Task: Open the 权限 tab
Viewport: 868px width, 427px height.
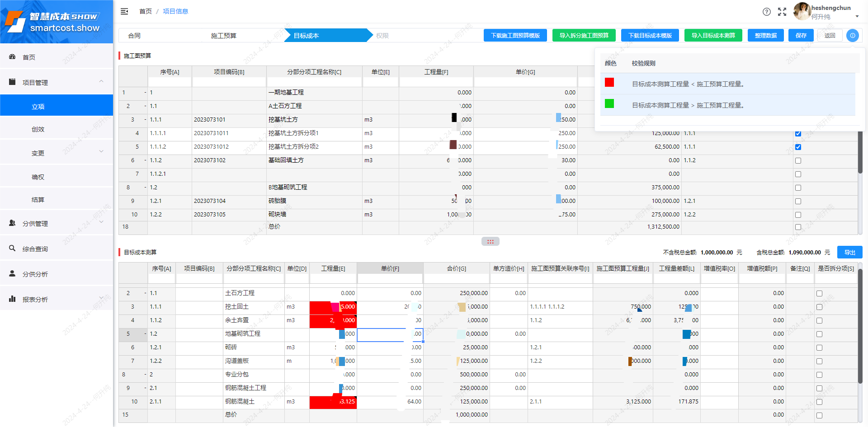Action: click(382, 35)
